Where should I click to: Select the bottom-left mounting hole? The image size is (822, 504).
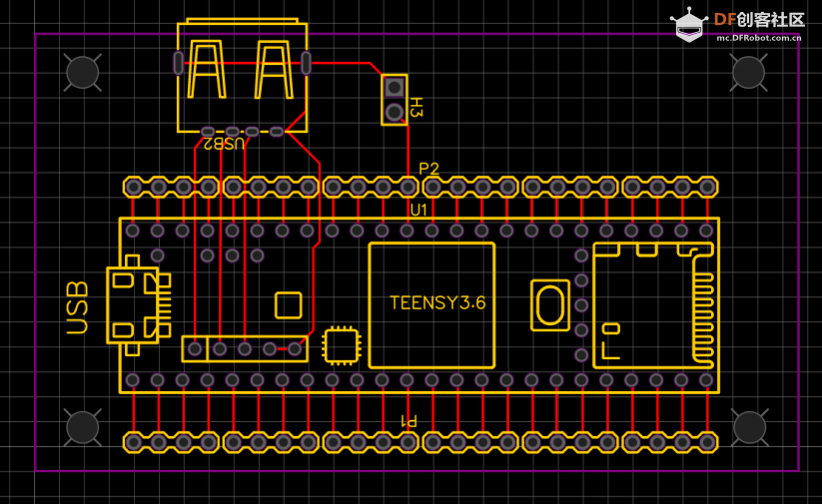pyautogui.click(x=83, y=427)
